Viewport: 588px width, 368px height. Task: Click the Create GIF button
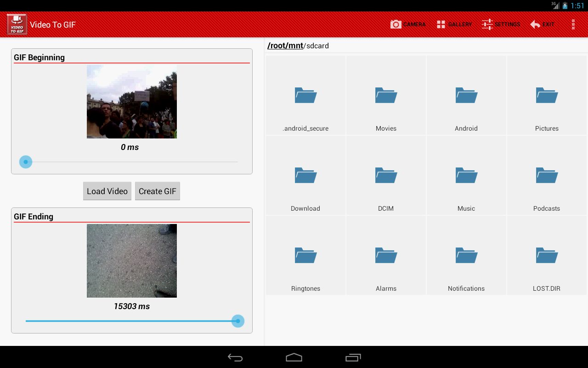[158, 191]
